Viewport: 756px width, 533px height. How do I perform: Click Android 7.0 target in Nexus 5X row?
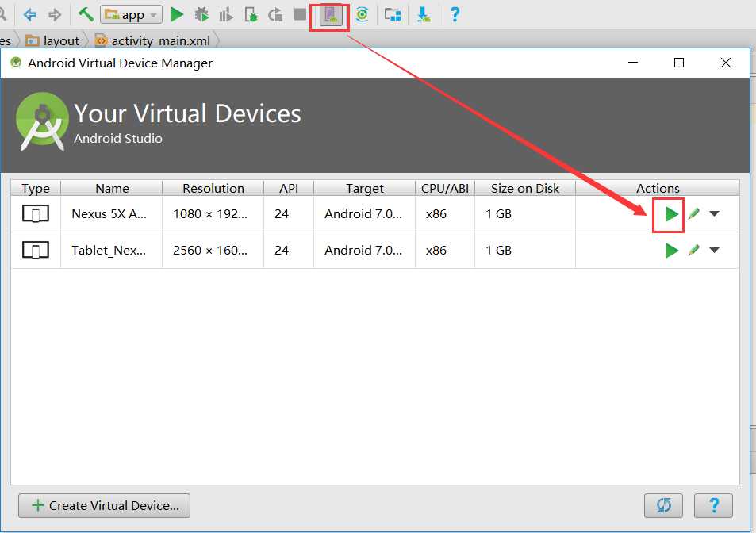pyautogui.click(x=363, y=214)
